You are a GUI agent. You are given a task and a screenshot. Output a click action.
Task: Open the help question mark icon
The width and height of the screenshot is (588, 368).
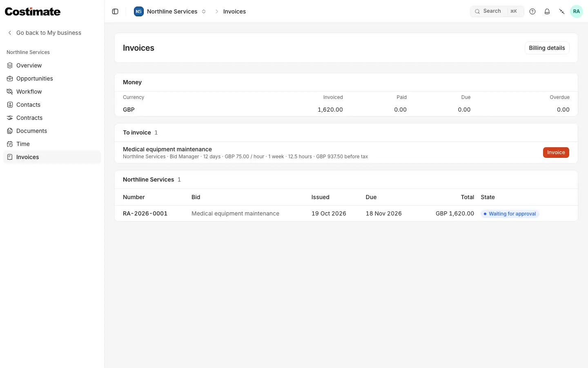[x=532, y=11]
